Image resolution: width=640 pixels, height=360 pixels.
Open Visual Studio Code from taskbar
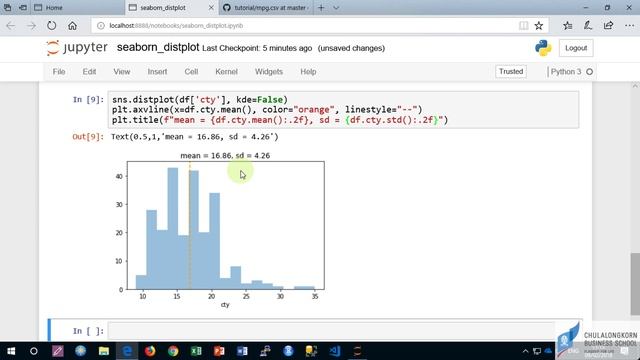click(335, 351)
